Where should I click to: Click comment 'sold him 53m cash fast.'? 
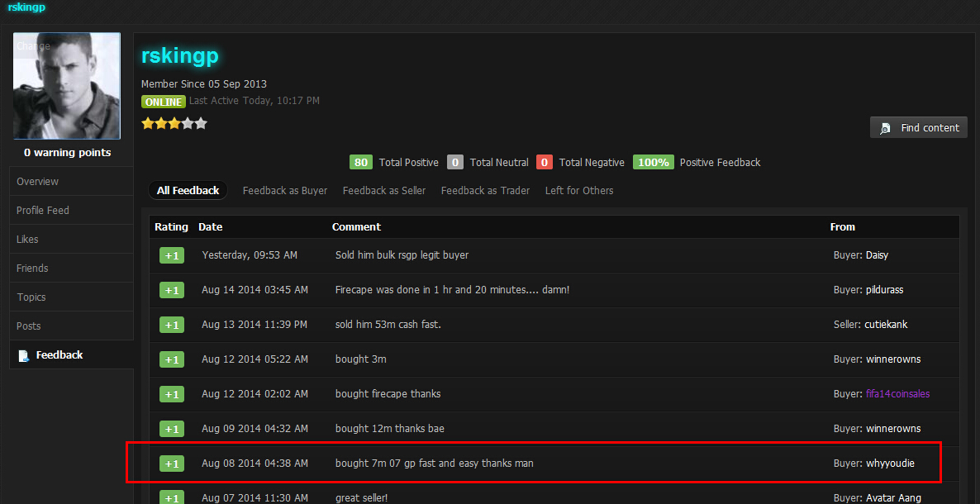pos(388,325)
